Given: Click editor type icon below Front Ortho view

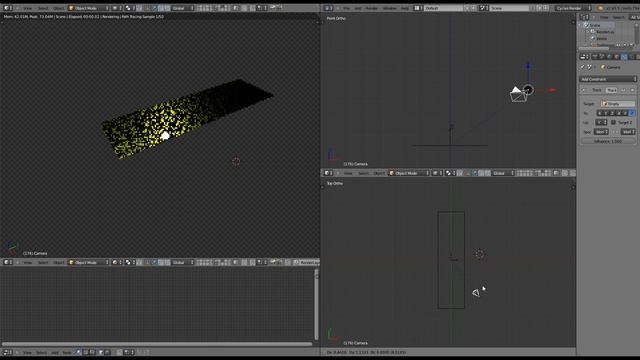Looking at the screenshot, I should click(329, 173).
